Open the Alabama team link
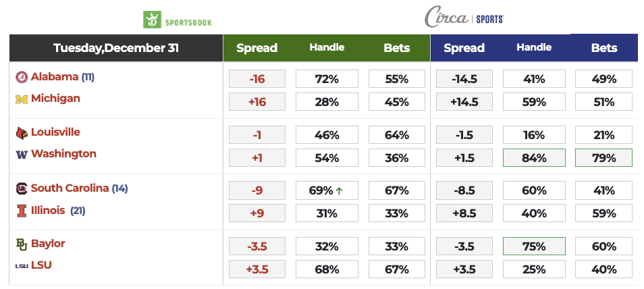Viewport: 644px width, 289px height. (55, 77)
